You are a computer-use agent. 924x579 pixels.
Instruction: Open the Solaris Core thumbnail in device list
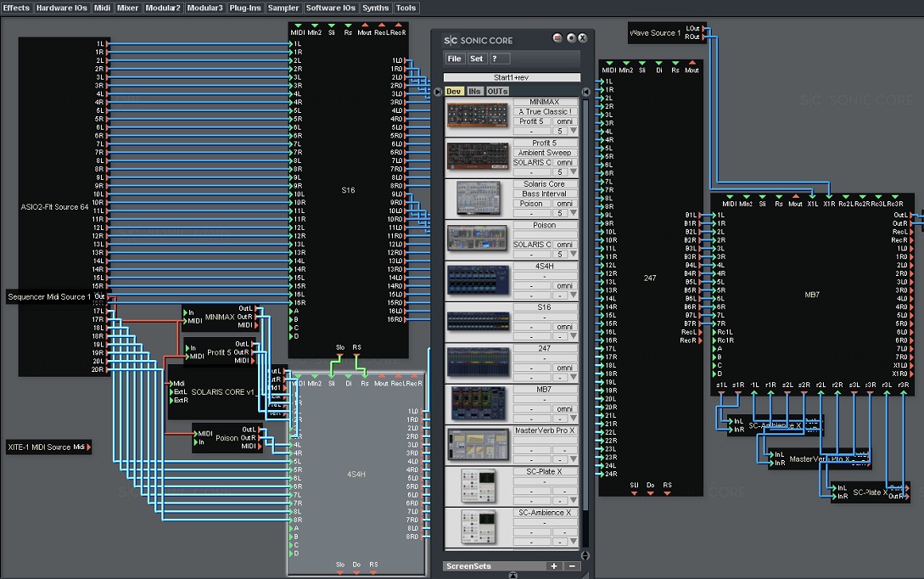pos(478,198)
